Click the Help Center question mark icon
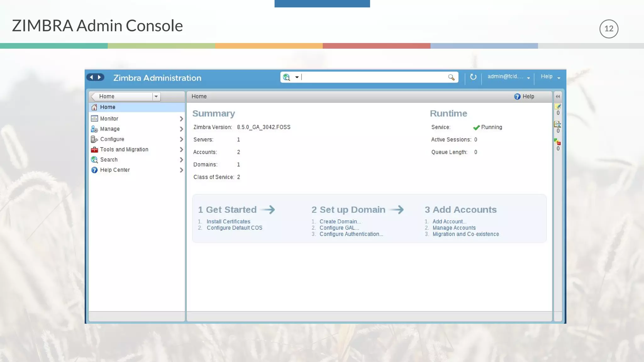 point(94,170)
